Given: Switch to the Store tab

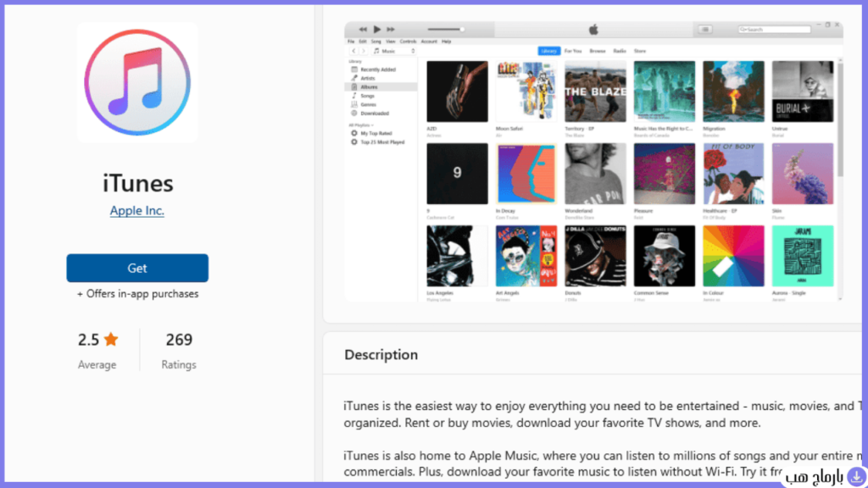Looking at the screenshot, I should (640, 51).
